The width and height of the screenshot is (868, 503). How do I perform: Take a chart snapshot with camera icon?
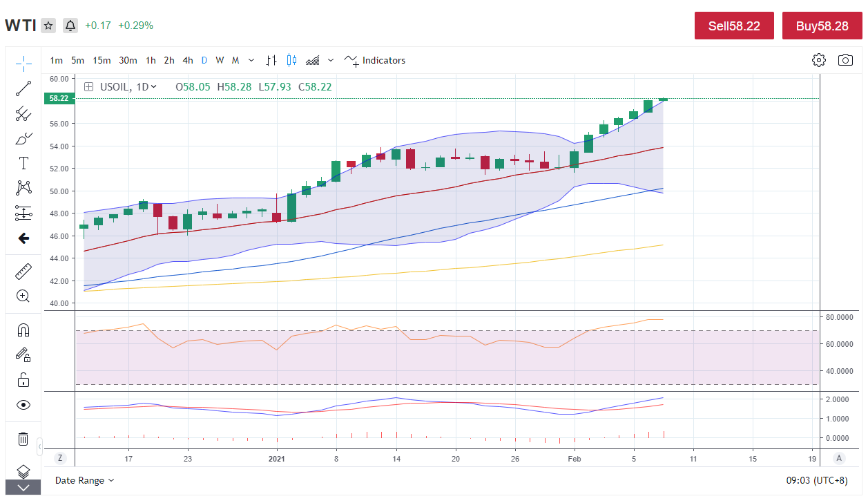(x=845, y=60)
